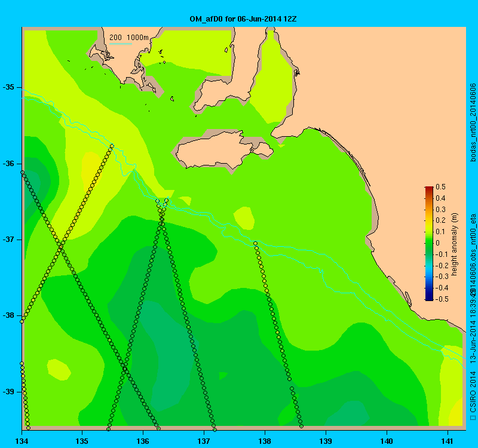Click the plot title 'OM_afD0 for 06-Jun-2014 12Z'
Image resolution: width=478 pixels, height=448 pixels.
tap(243, 19)
